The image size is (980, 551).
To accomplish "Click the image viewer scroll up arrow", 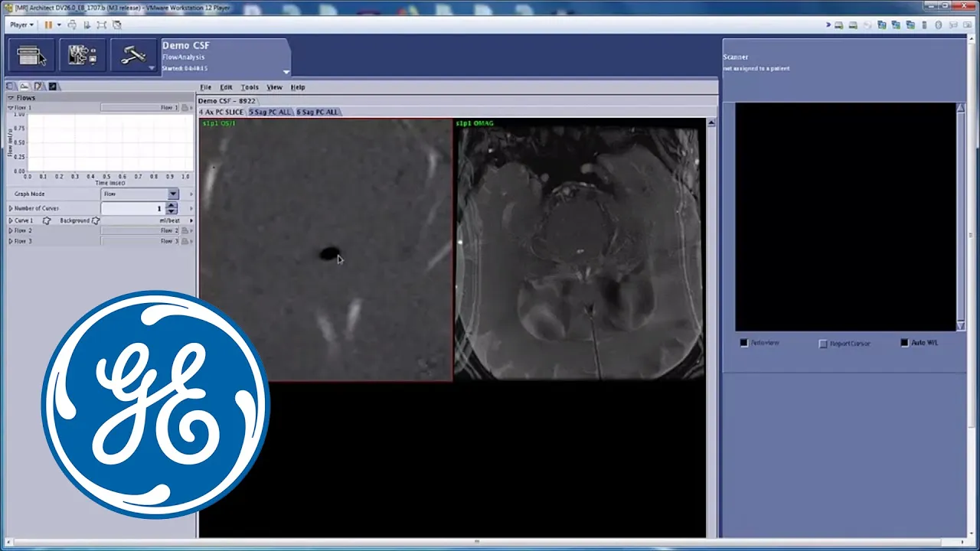I will click(711, 122).
